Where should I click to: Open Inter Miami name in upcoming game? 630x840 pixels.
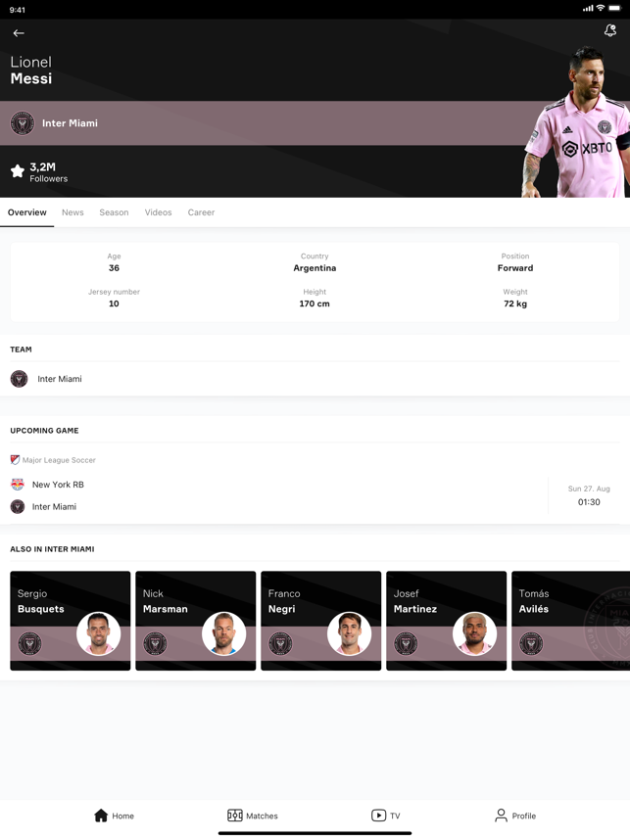point(54,507)
